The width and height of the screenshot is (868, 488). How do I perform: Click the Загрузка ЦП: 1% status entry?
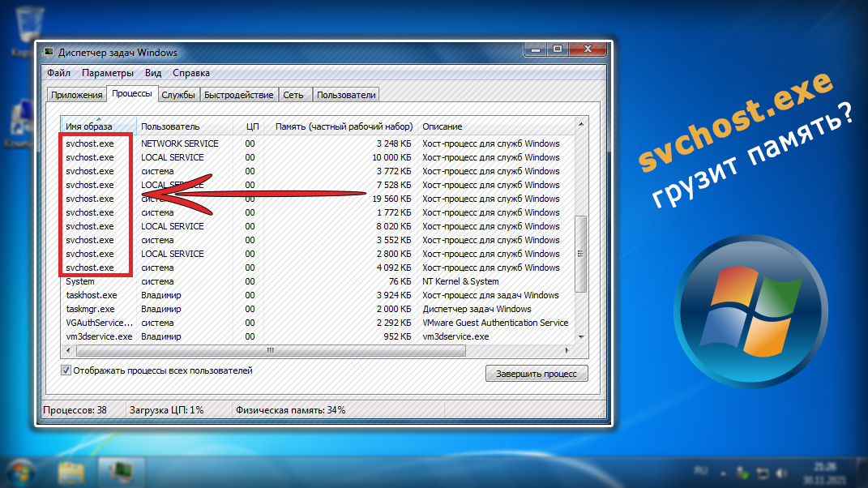pos(167,410)
